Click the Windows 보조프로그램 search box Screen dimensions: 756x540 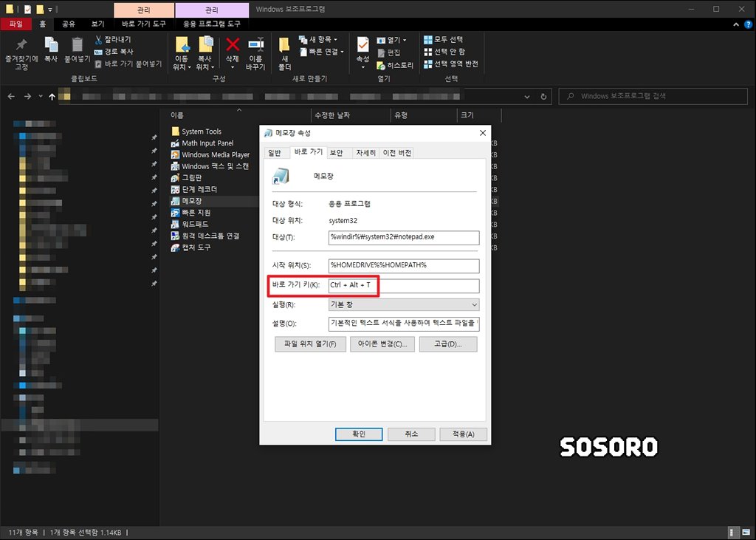[653, 96]
